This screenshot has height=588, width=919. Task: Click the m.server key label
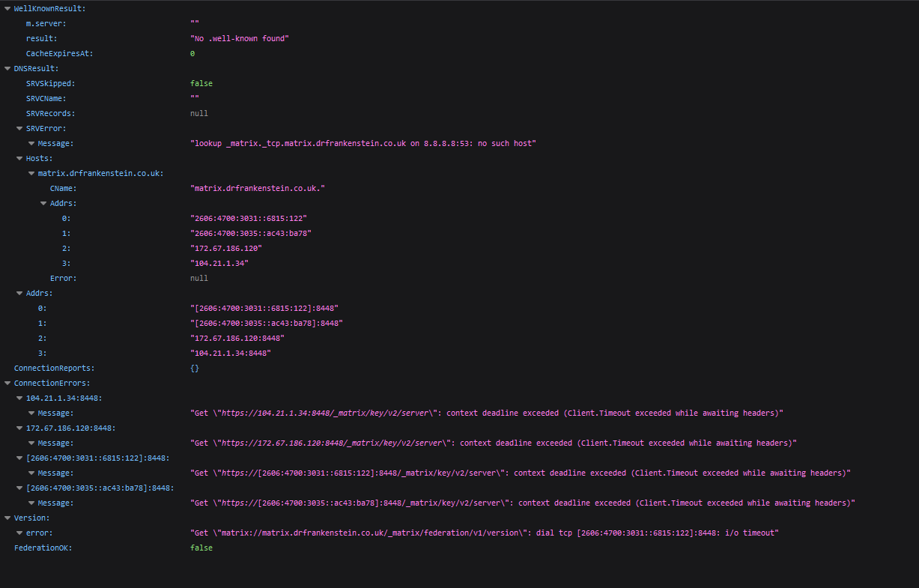46,23
